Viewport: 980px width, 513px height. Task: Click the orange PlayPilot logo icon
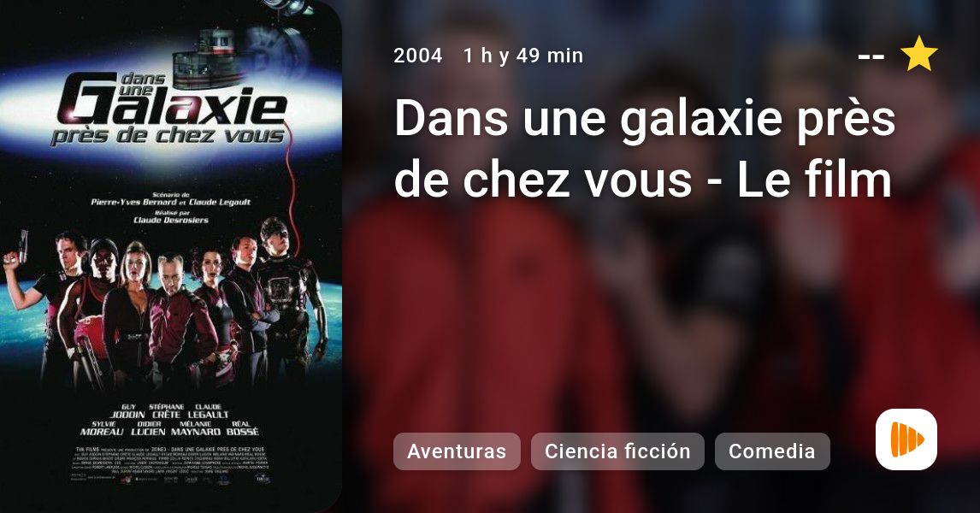click(x=906, y=439)
